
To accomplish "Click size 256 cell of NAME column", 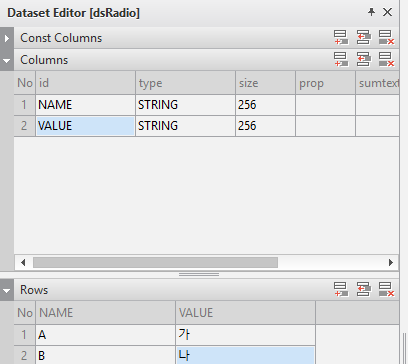I will point(265,105).
